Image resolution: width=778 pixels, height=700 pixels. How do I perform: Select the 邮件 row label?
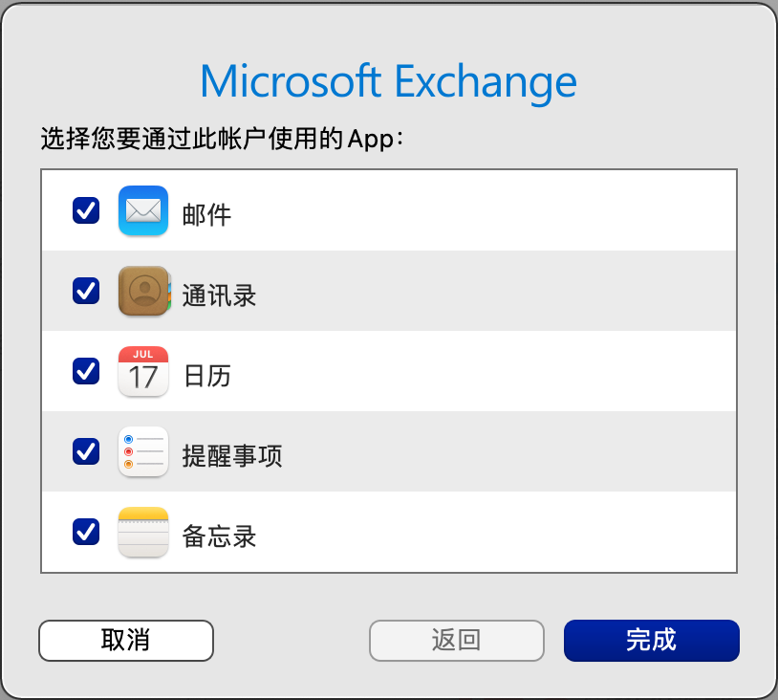click(206, 212)
